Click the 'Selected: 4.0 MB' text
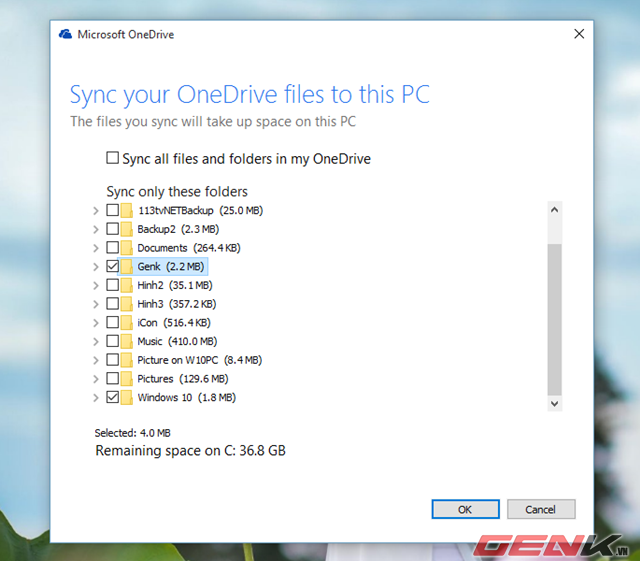 [x=133, y=433]
